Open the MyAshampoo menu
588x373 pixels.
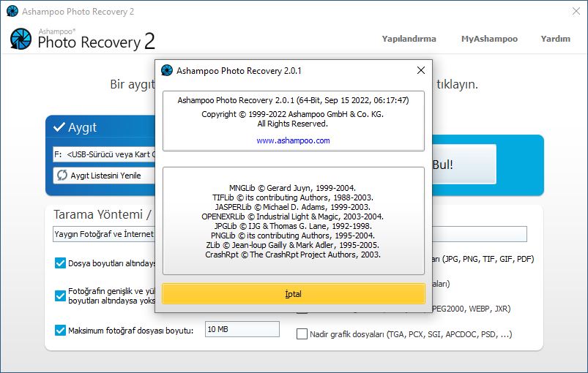(489, 39)
